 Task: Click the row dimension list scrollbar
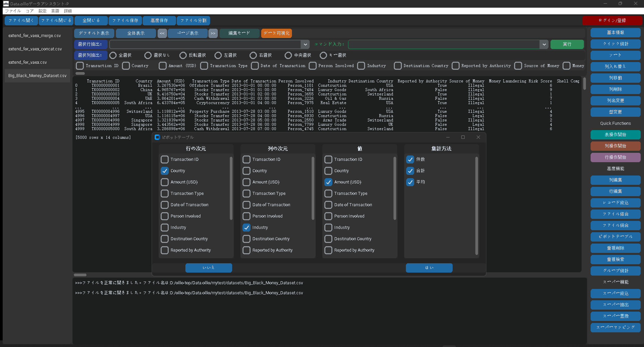231,189
